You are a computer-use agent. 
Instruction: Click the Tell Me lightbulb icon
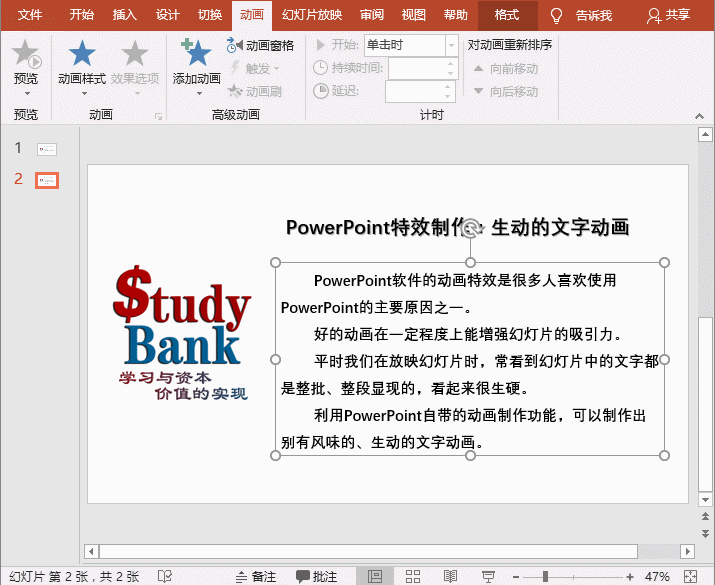556,16
